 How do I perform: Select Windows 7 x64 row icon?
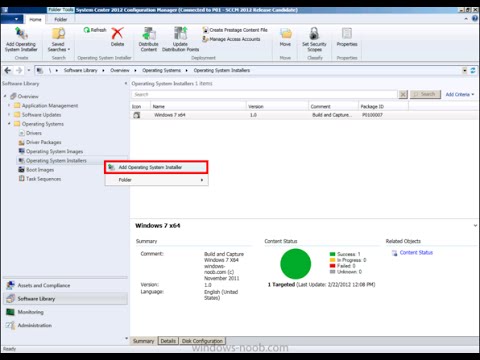136,115
